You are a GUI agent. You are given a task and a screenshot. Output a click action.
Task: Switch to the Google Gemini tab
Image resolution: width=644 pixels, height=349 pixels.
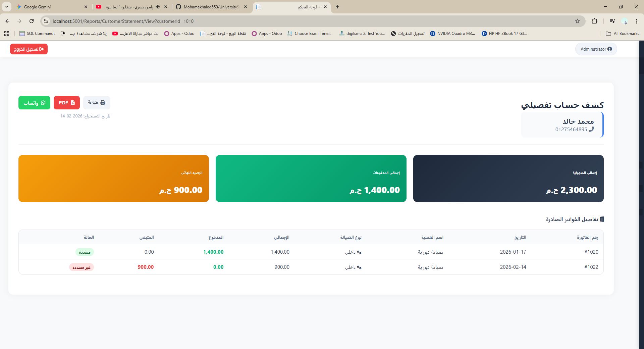(50, 7)
